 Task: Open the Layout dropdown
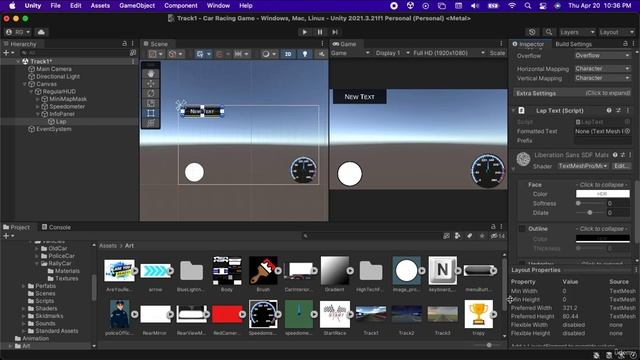616,32
